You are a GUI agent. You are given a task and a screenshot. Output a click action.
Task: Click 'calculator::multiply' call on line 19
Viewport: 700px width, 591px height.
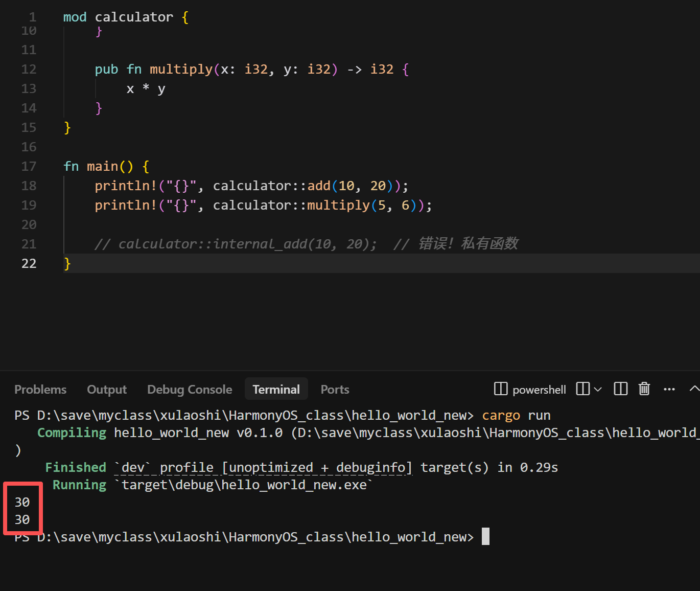pos(291,205)
